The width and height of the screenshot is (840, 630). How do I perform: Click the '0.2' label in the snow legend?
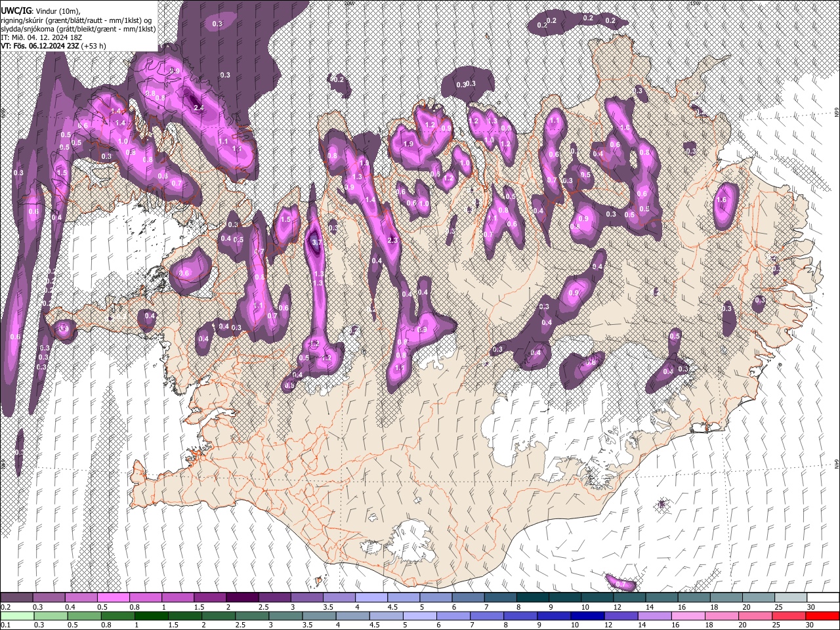(5, 607)
